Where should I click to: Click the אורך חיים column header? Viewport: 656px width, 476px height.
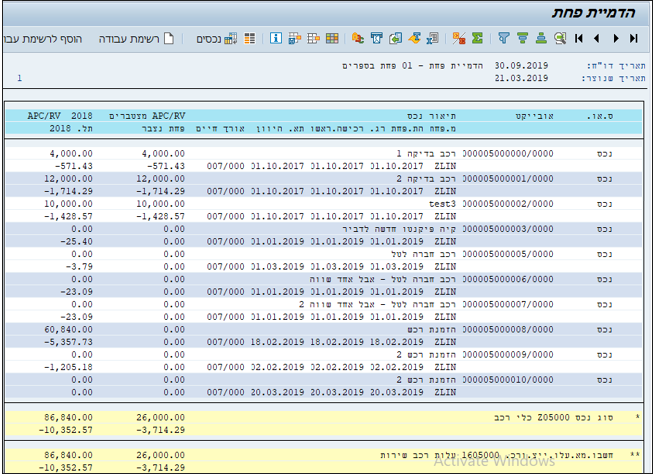(x=220, y=128)
